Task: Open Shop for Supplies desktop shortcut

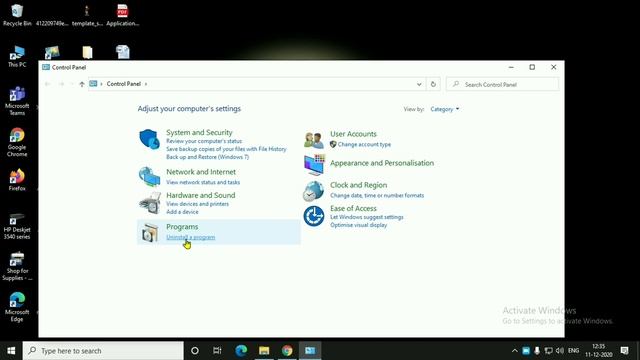Action: (x=17, y=266)
